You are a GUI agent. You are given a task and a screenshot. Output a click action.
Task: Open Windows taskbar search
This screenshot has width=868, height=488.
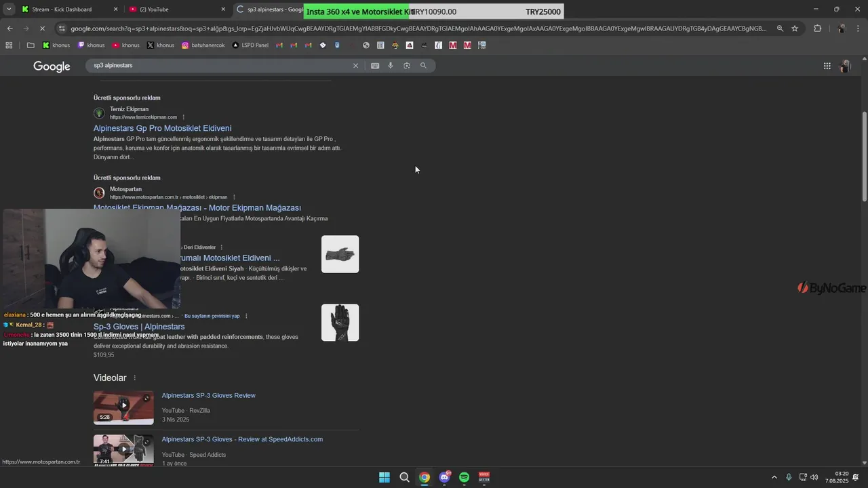404,477
